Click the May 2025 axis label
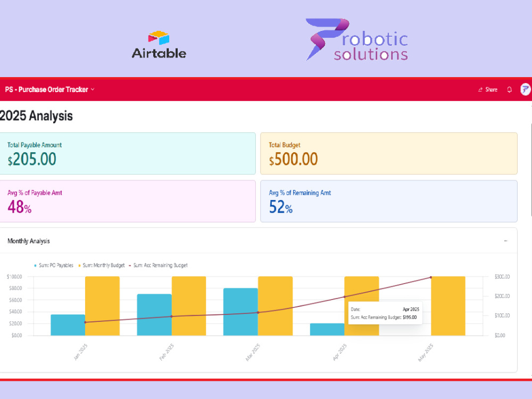532x399 pixels. [426, 353]
